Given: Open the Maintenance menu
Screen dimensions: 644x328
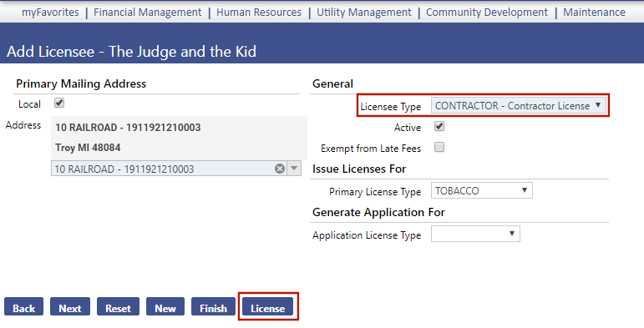Looking at the screenshot, I should 594,13.
